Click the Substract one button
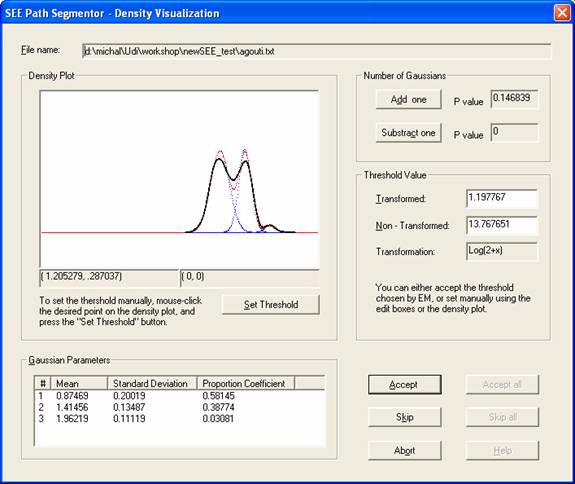 pyautogui.click(x=409, y=133)
